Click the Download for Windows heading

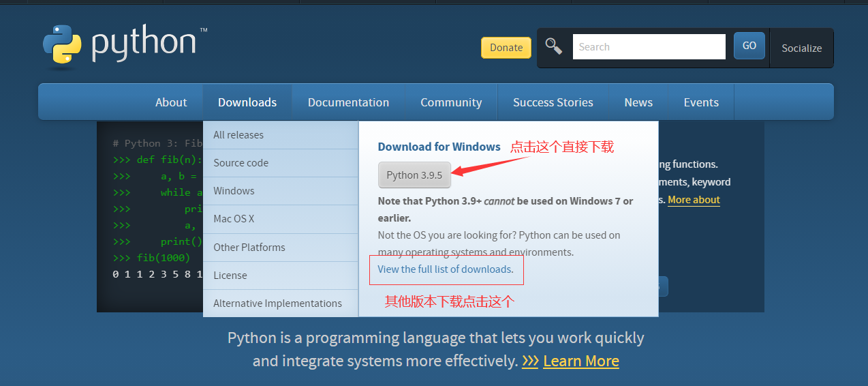pos(439,147)
